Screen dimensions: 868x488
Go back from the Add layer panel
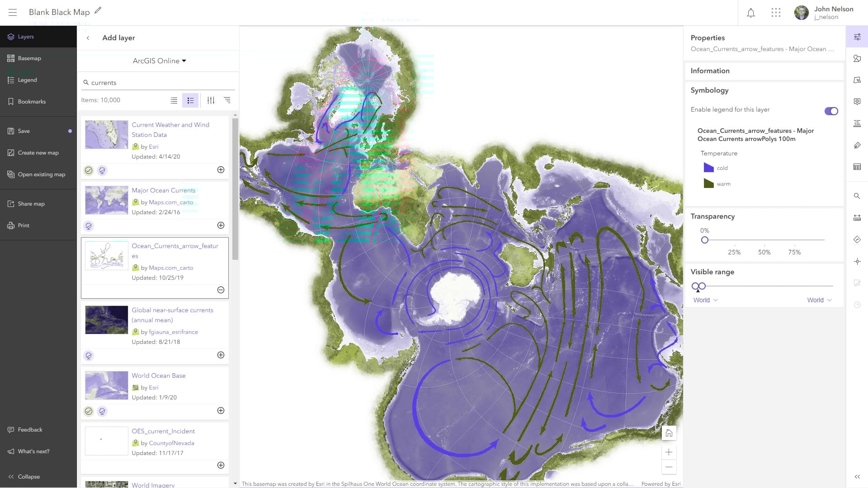[x=88, y=38]
